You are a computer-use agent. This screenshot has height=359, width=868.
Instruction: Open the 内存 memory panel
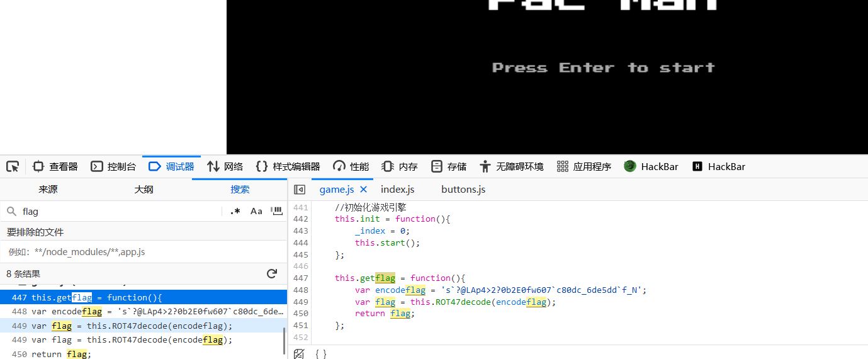pos(400,167)
